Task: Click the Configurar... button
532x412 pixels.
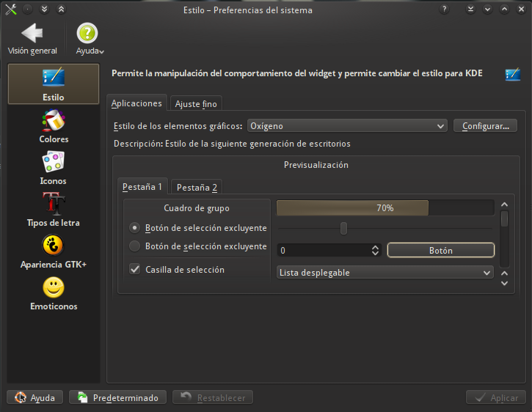Action: coord(486,126)
